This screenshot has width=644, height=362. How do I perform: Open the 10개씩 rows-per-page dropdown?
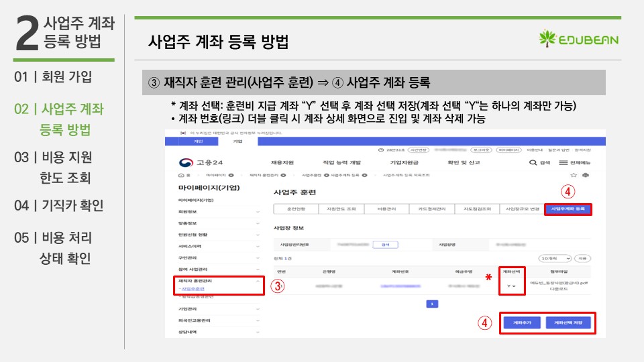(x=554, y=258)
